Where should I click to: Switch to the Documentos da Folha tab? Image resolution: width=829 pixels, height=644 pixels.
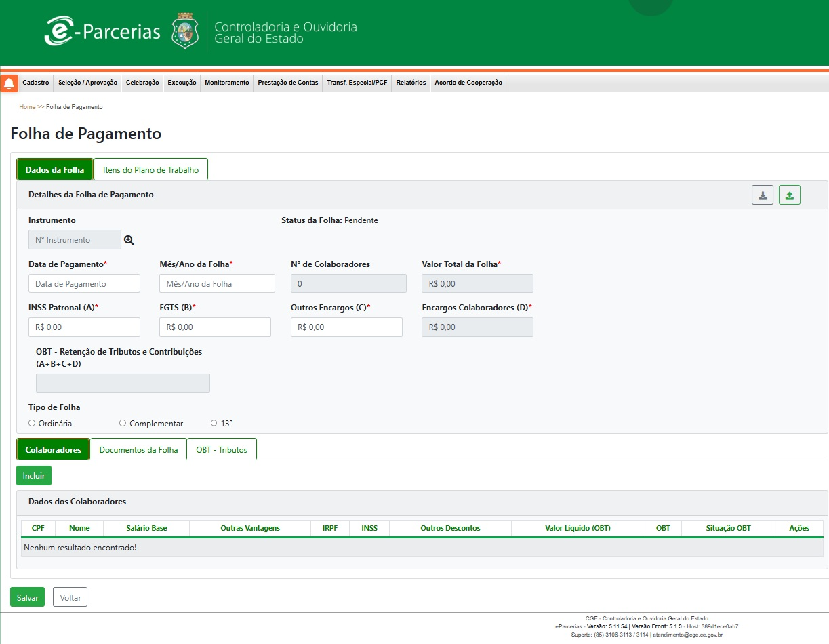(138, 449)
